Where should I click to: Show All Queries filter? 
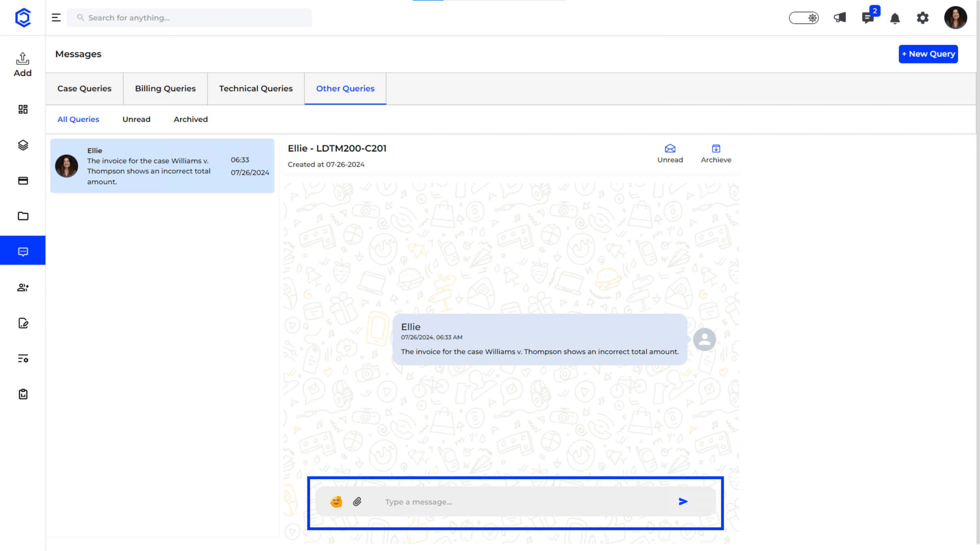pyautogui.click(x=78, y=119)
